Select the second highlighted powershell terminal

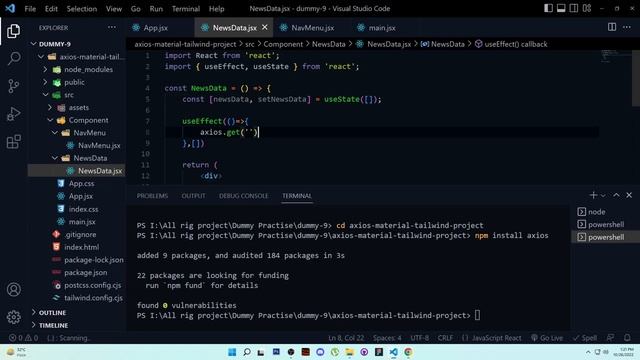[605, 237]
